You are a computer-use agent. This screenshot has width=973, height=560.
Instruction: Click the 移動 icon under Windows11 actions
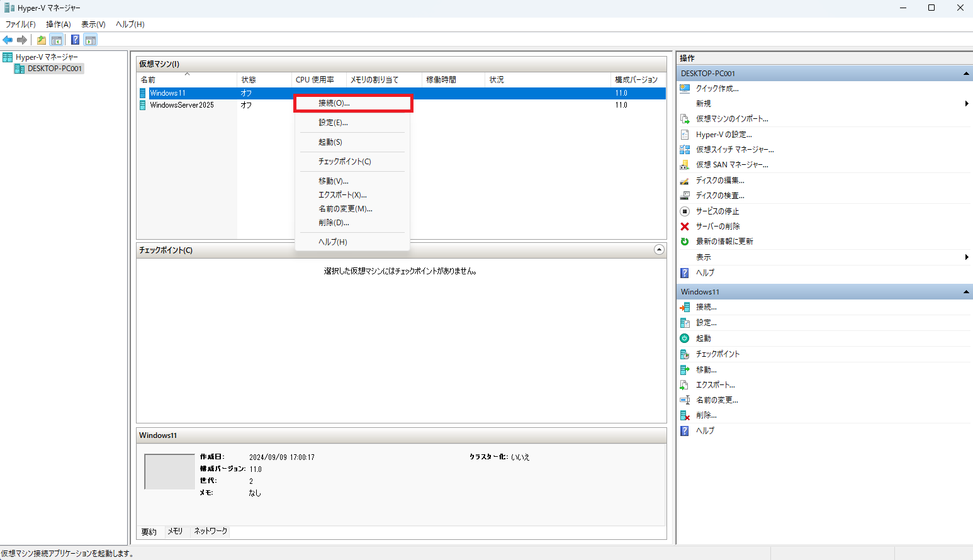685,370
